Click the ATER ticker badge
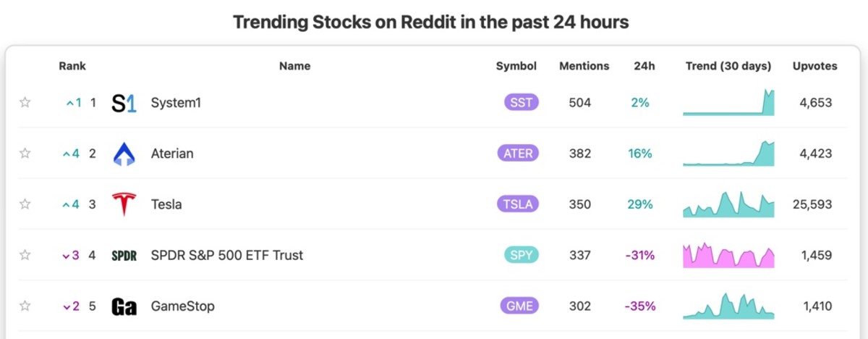868x339 pixels. (x=518, y=154)
